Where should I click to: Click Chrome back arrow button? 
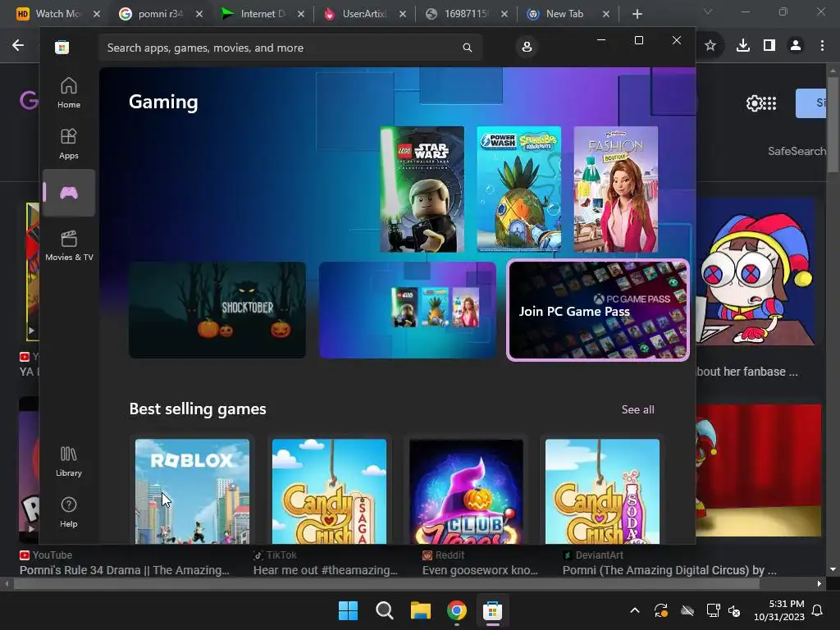(18, 46)
